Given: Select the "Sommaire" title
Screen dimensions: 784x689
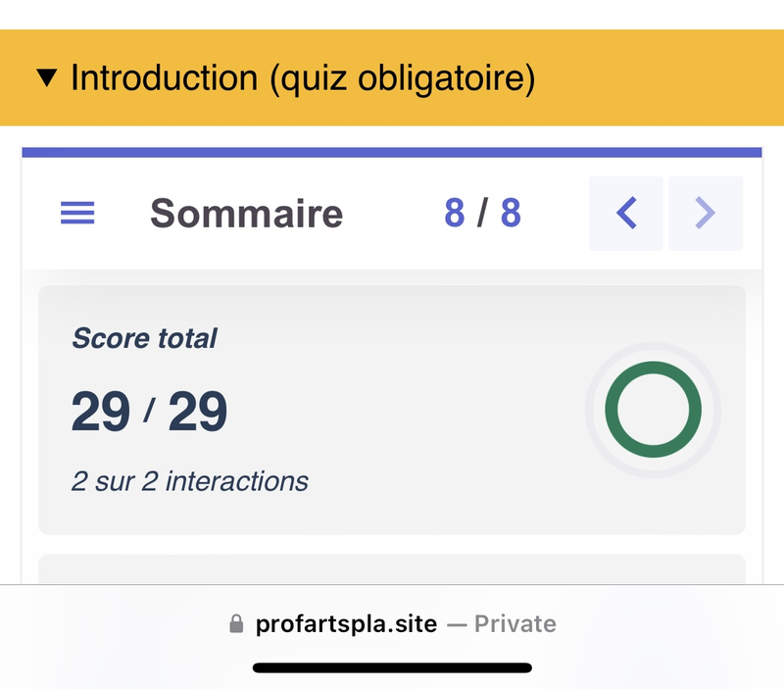Looking at the screenshot, I should 246,214.
